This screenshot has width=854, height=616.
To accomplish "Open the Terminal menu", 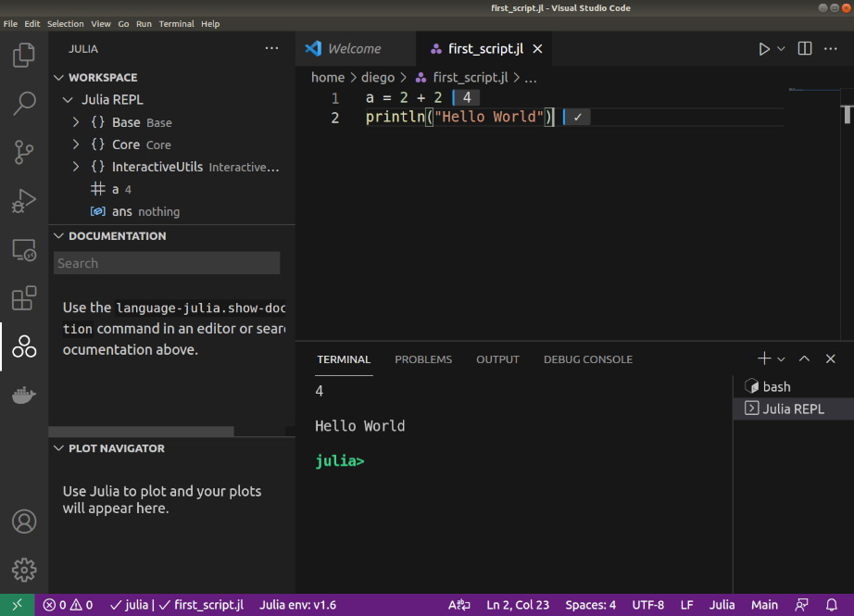I will 177,24.
